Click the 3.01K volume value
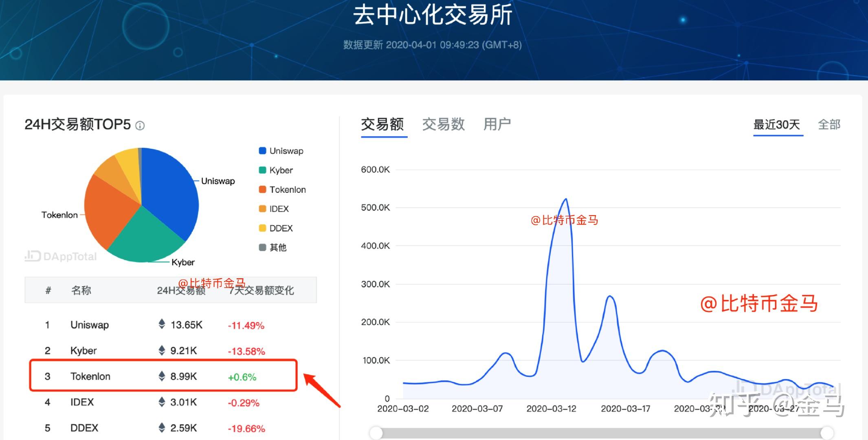 point(184,403)
